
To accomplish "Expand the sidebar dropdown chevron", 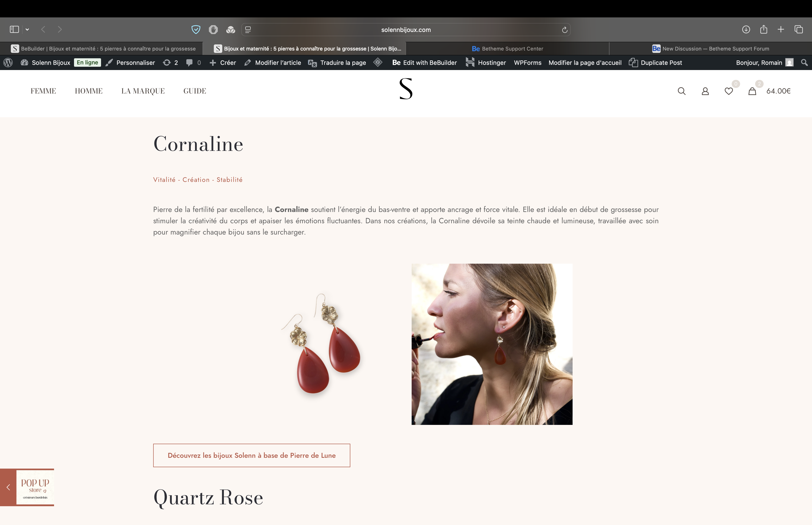I will (27, 30).
